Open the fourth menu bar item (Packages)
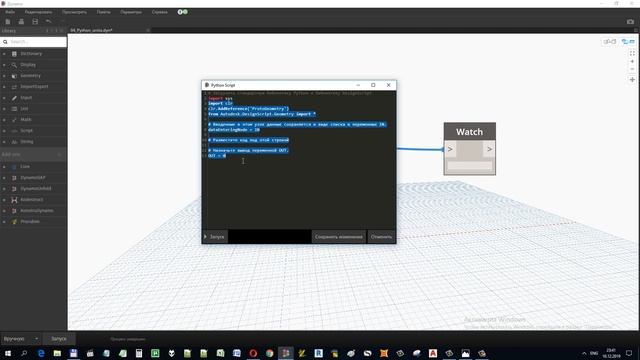The width and height of the screenshot is (640, 360). (103, 12)
